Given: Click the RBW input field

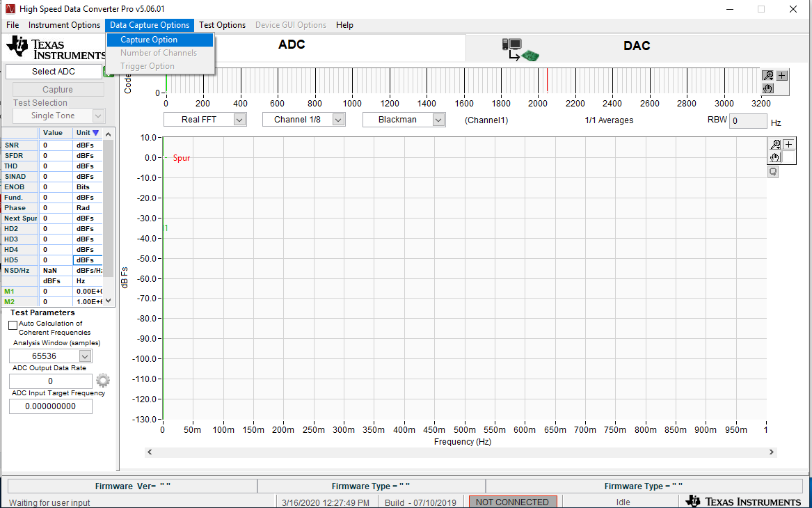Looking at the screenshot, I should click(748, 120).
